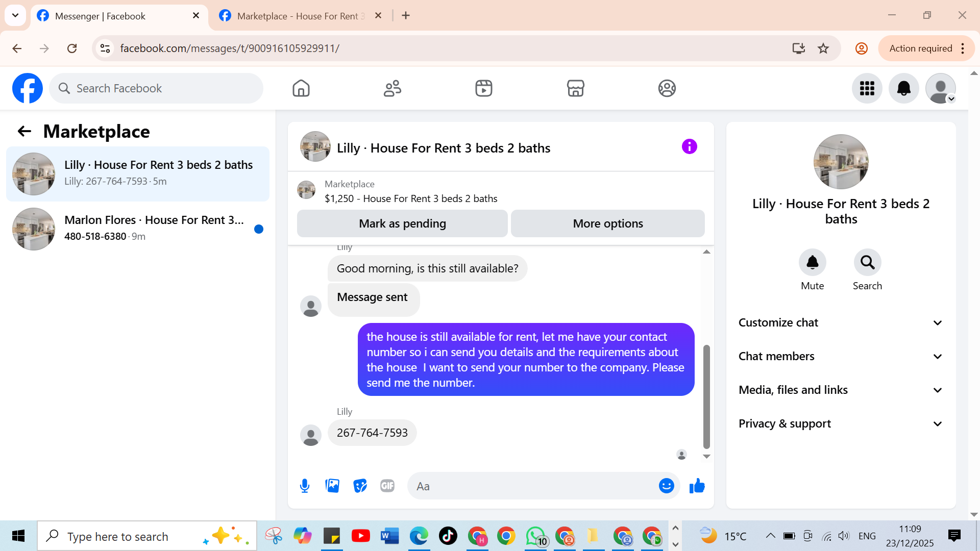This screenshot has height=551, width=980.
Task: Click the chat message scrollbar thumb
Action: (706, 397)
